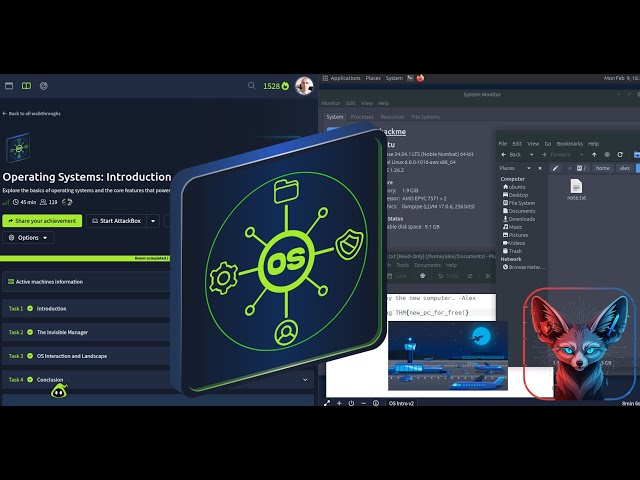Click the 1528 streak flame counter

click(x=276, y=86)
